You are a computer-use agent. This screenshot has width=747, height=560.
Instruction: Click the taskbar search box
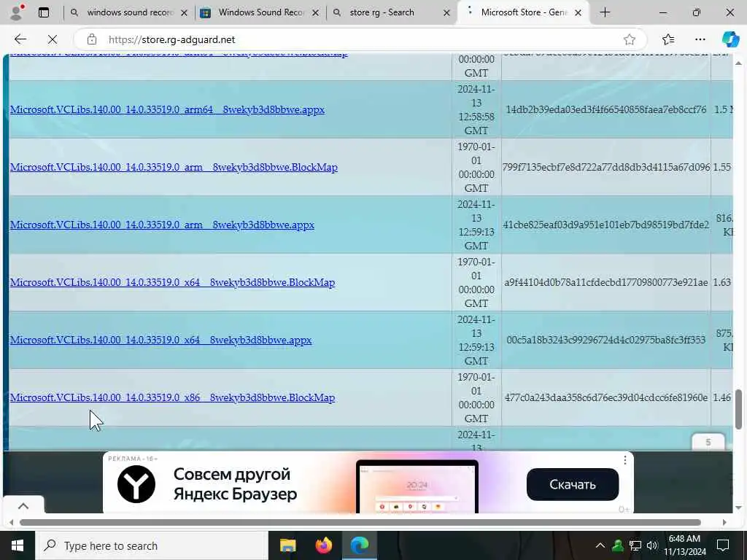(x=152, y=545)
